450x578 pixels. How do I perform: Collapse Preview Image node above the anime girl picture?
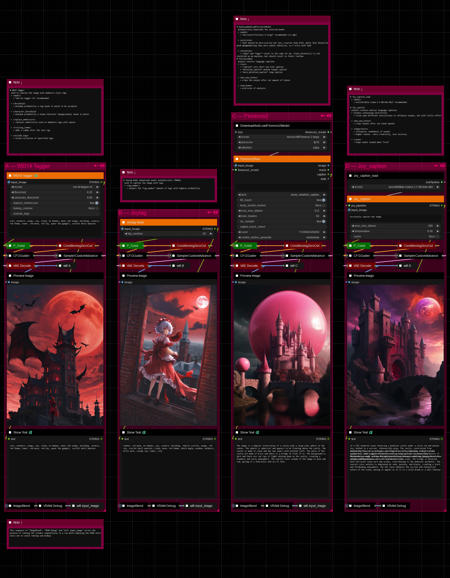(123, 275)
